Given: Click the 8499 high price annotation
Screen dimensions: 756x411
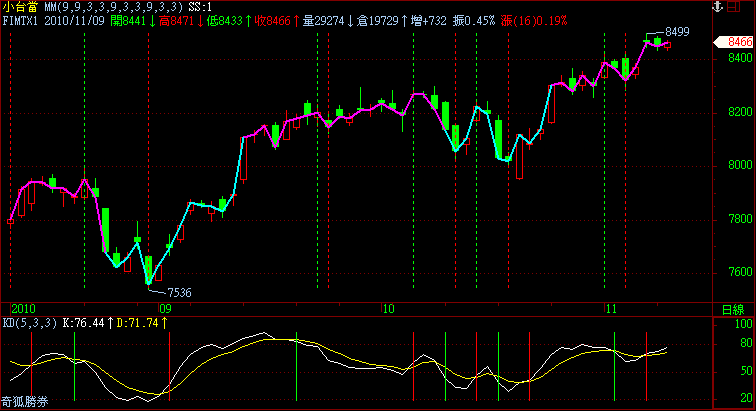Looking at the screenshot, I should [x=679, y=32].
